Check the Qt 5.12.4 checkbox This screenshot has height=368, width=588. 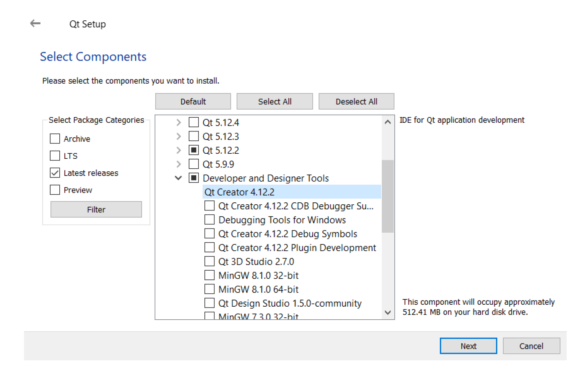point(194,122)
